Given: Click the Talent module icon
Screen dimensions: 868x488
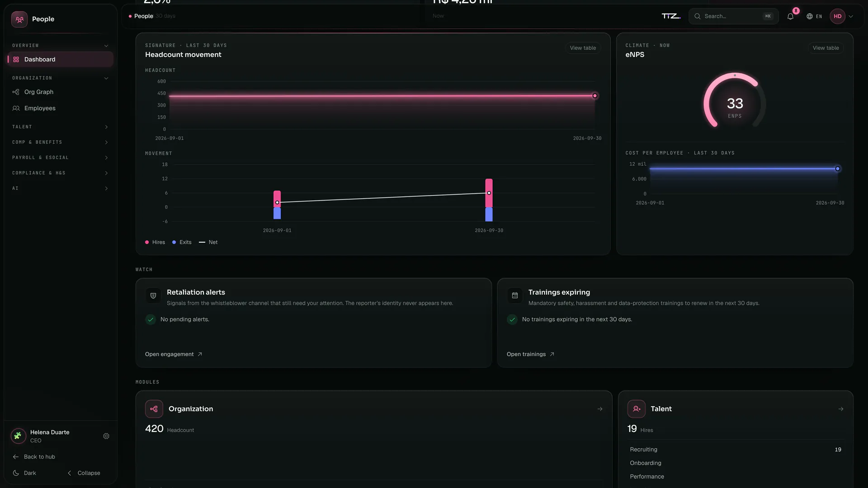Looking at the screenshot, I should click(x=637, y=409).
